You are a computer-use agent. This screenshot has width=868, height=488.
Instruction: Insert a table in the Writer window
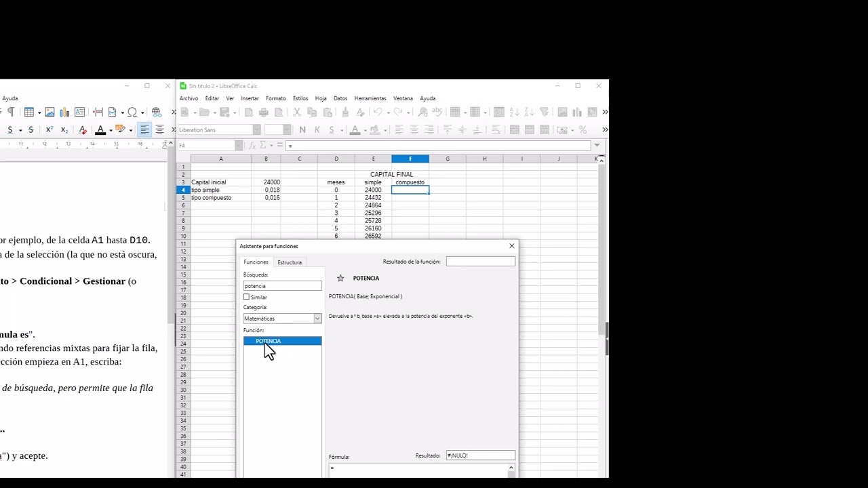pyautogui.click(x=28, y=112)
